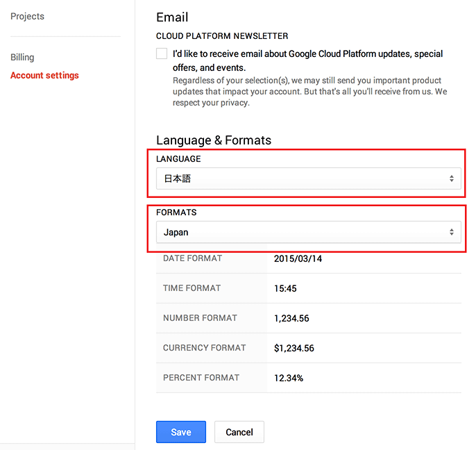Screen dimensions: 476x450
Task: Click the currency format value $1,234.56
Action: pos(294,348)
